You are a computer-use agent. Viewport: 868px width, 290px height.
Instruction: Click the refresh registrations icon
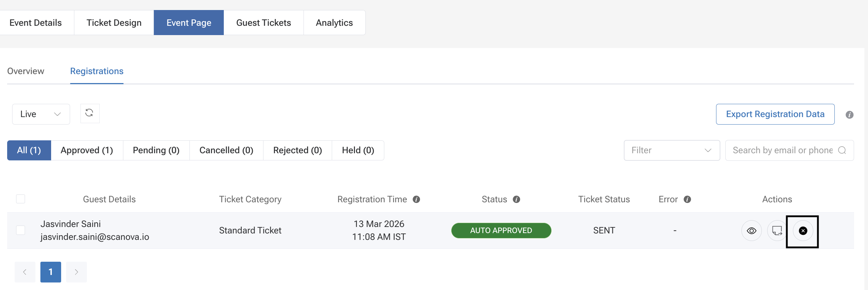point(90,113)
